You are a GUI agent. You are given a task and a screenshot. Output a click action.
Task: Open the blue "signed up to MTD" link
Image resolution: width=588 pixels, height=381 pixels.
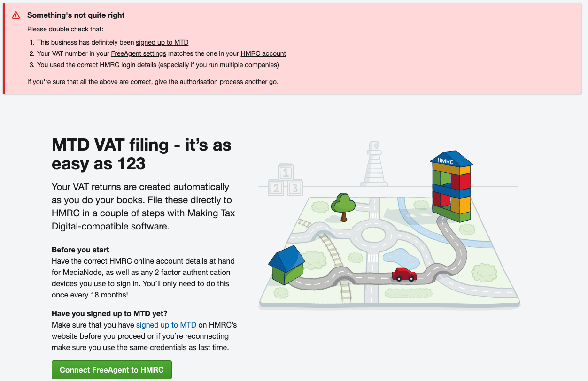coord(166,325)
